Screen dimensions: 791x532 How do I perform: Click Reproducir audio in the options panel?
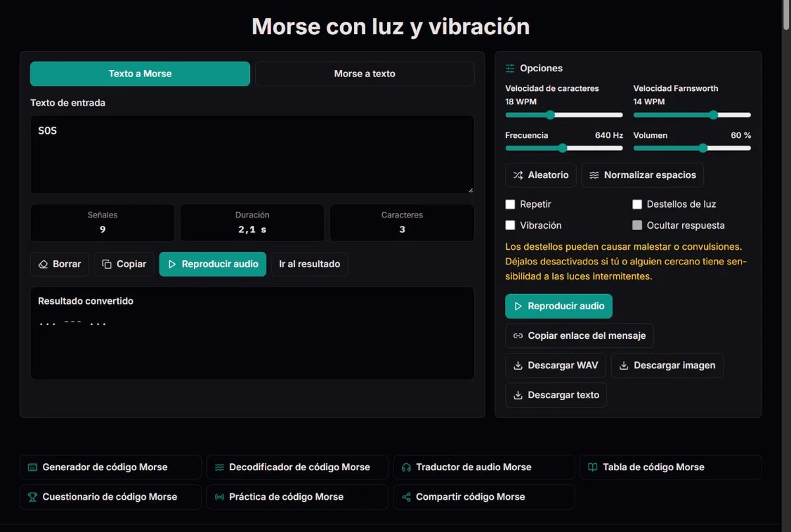click(559, 306)
